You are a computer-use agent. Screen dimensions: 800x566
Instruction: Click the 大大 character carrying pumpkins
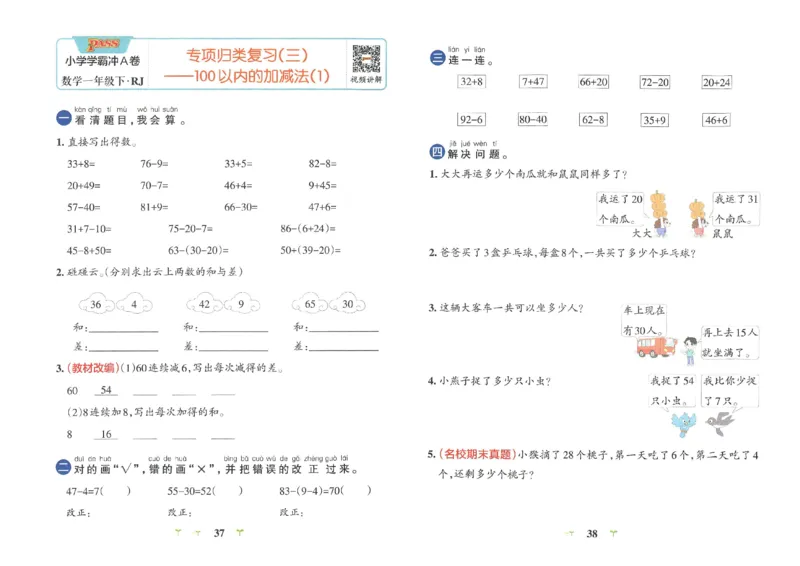pyautogui.click(x=659, y=214)
